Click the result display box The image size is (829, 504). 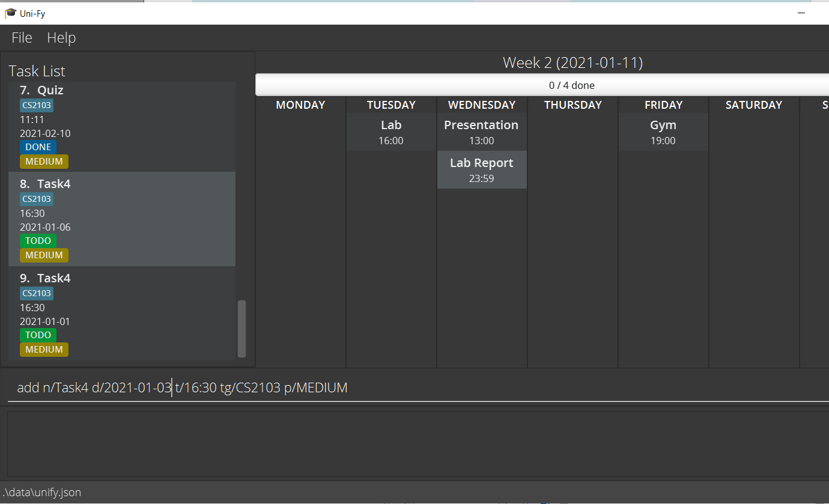418,444
